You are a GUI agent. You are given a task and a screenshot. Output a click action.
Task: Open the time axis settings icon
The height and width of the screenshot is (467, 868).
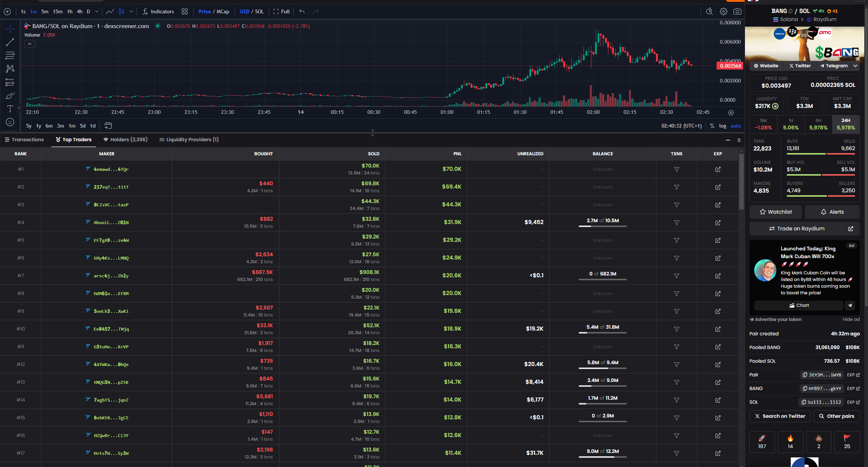(x=731, y=112)
